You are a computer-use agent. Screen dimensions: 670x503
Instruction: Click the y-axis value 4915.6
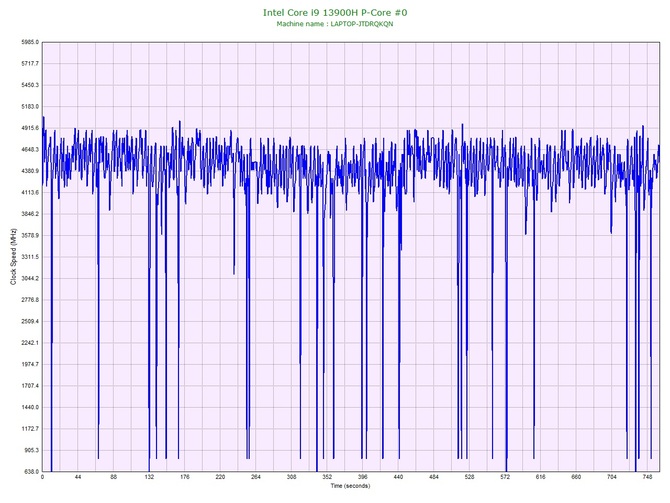30,128
